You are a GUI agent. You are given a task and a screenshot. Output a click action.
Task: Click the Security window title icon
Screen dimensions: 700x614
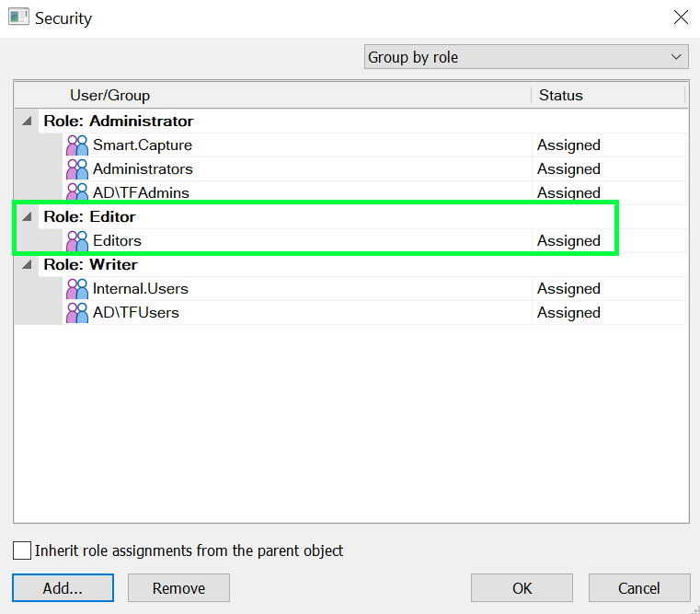[x=18, y=17]
